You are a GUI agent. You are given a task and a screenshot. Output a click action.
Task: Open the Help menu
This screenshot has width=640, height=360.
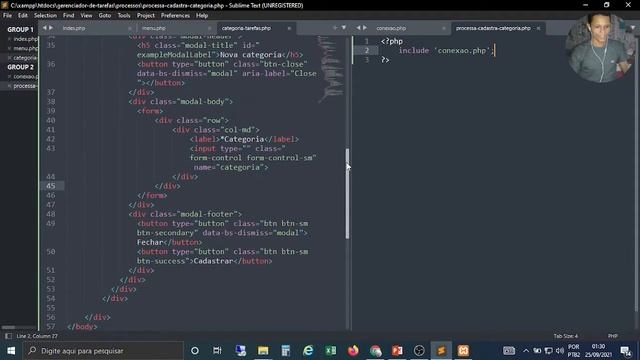tap(202, 16)
